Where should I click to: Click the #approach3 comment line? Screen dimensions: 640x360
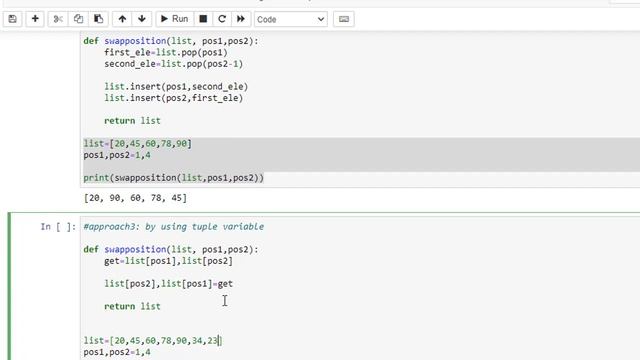[x=173, y=227]
